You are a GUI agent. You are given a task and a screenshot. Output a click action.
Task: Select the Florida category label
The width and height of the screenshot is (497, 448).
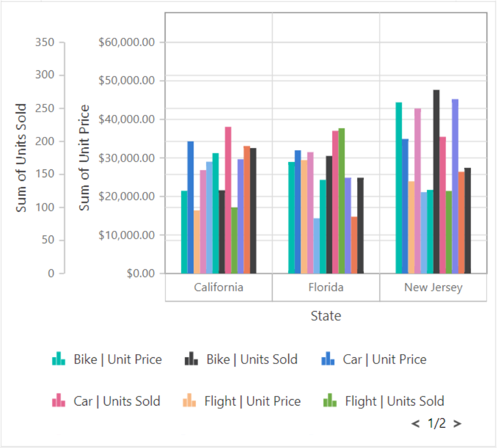tap(326, 287)
